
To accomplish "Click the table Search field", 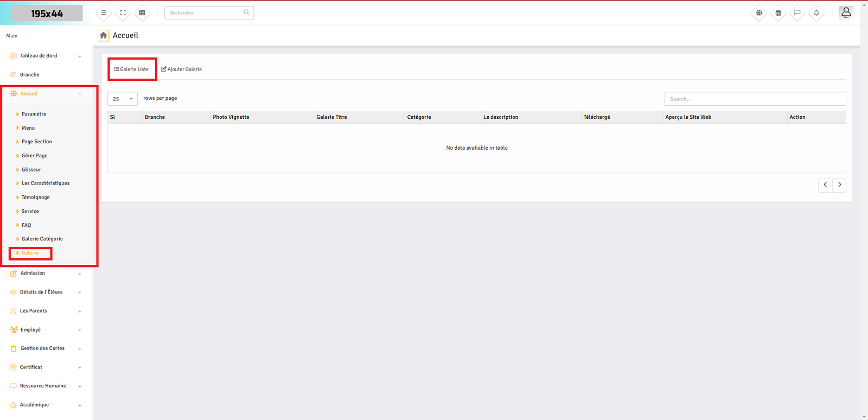I will pyautogui.click(x=755, y=99).
